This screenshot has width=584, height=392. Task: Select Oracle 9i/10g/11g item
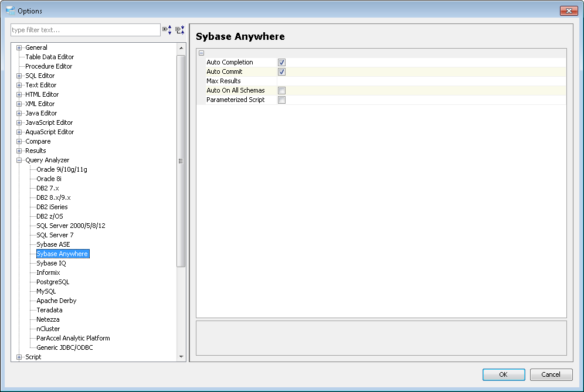(x=62, y=169)
